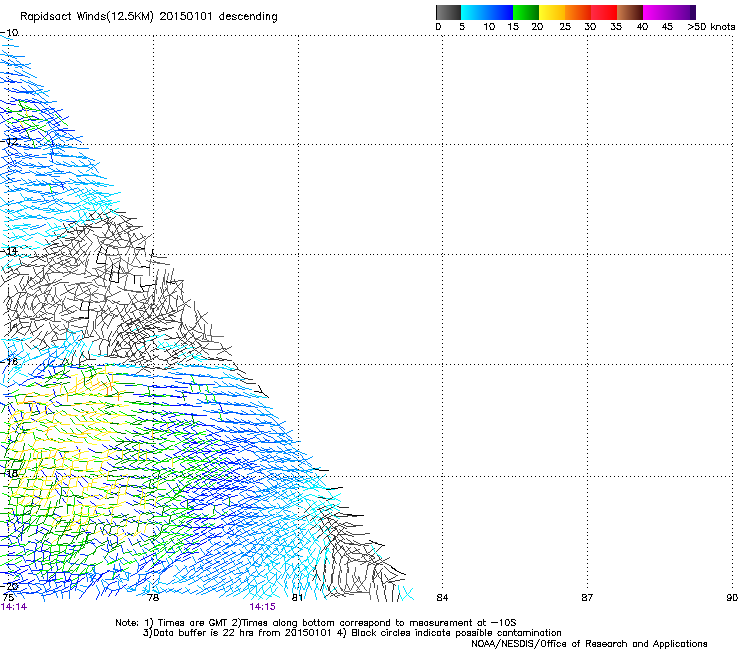Screen dimensions: 740x650
Task: Select the legend scale value '40'
Action: pos(642,27)
